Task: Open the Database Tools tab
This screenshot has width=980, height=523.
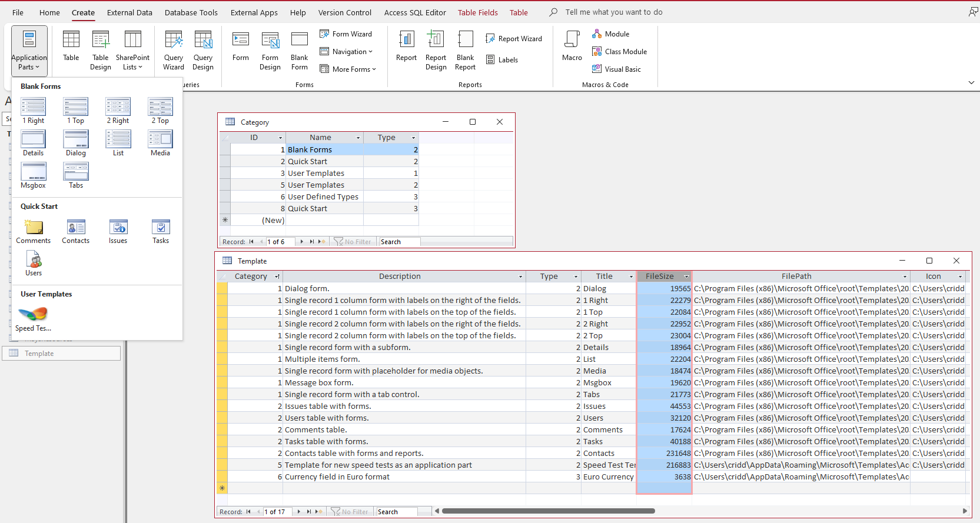Action: coord(191,12)
